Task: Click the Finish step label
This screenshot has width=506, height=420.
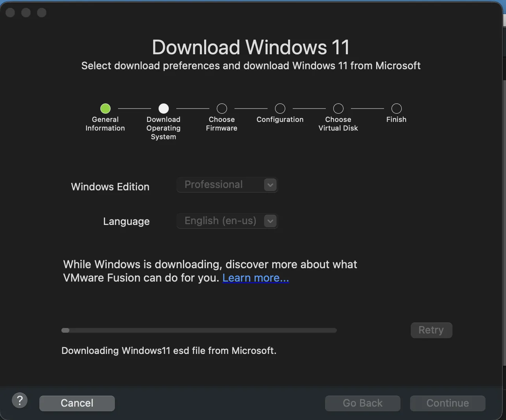Action: coord(396,120)
